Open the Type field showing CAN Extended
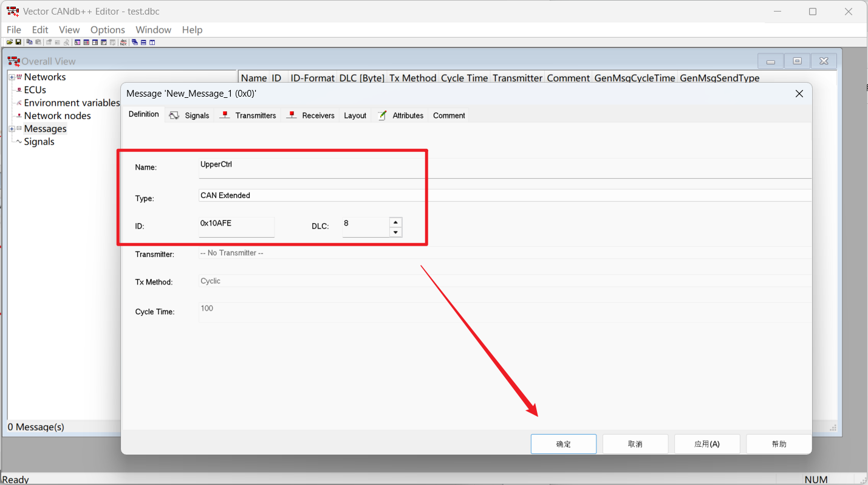 [504, 195]
